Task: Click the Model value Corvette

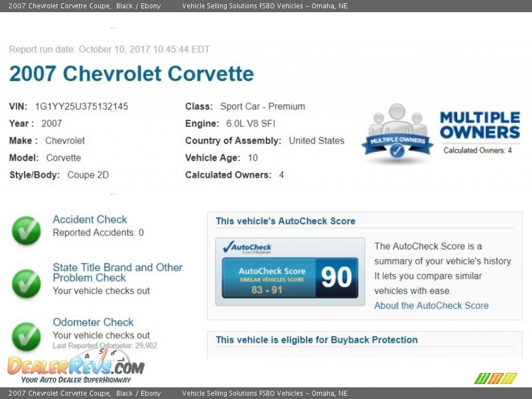Action: [63, 158]
